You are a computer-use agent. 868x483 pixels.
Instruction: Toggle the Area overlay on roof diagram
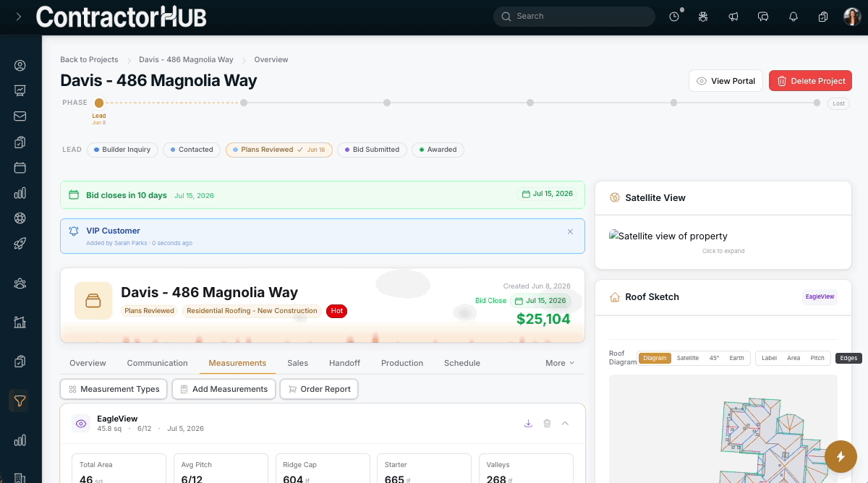coord(793,358)
